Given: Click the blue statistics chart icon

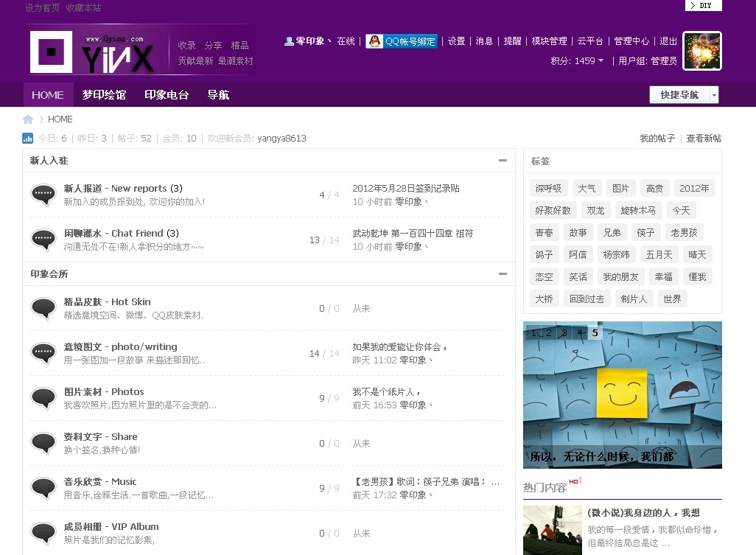Looking at the screenshot, I should [28, 138].
